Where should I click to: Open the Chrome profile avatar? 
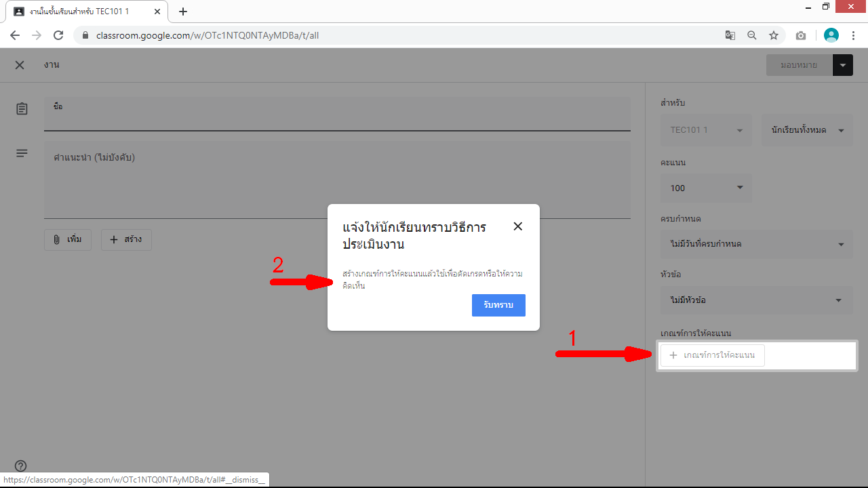point(831,35)
